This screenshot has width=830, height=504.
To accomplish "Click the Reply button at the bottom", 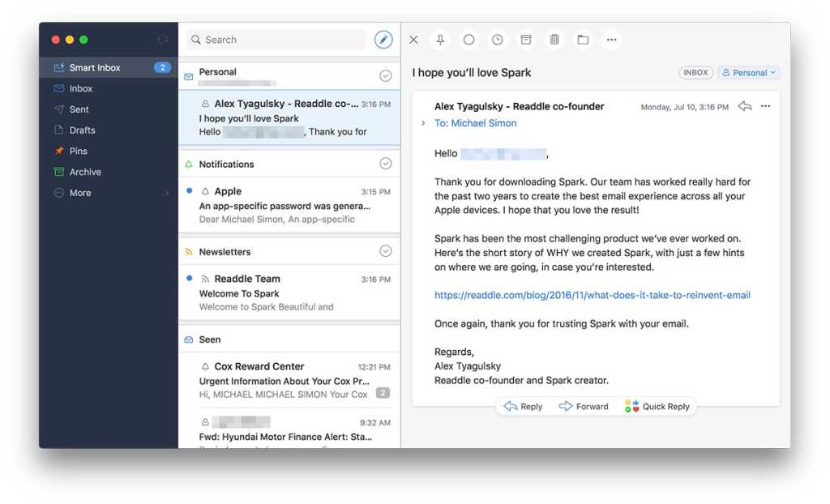I will pos(523,406).
